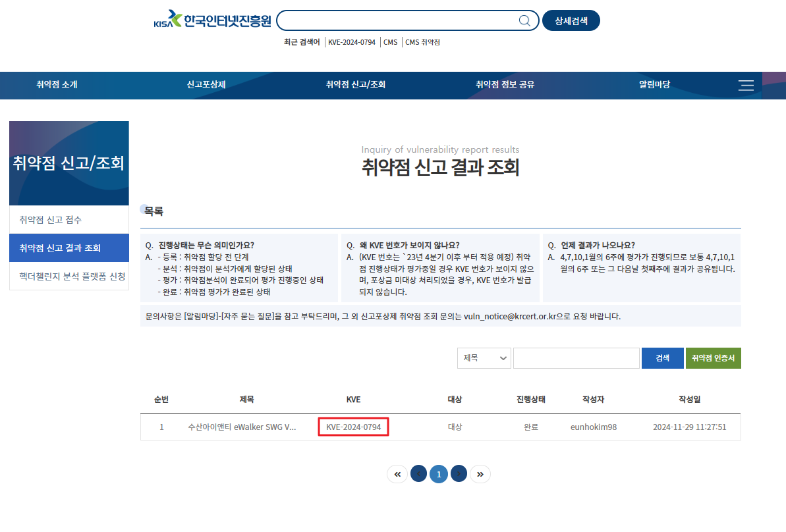Focus the list search text field

tap(576, 358)
